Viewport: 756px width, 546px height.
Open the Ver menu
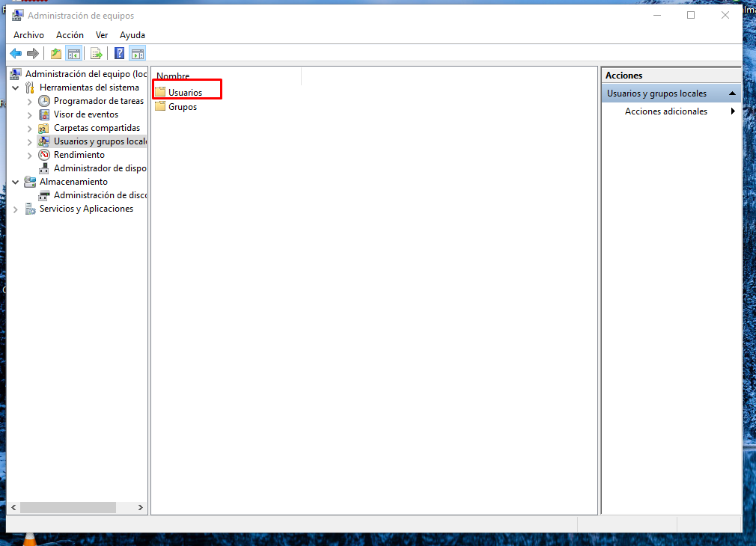tap(102, 35)
